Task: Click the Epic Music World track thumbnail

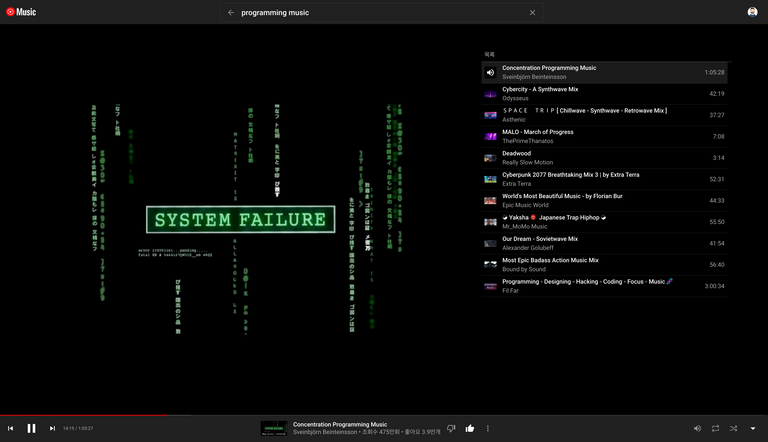Action: pyautogui.click(x=490, y=201)
